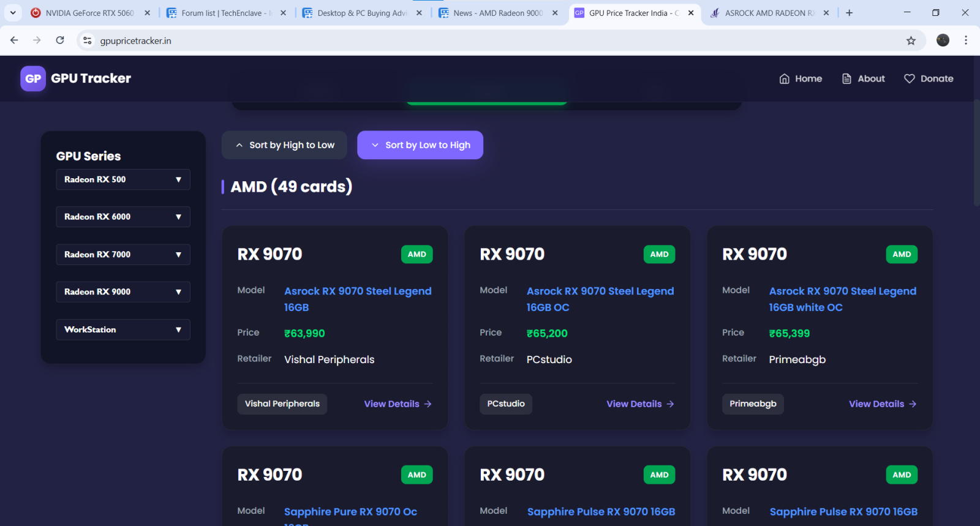
Task: Expand Radeon RX 6000 series dropdown
Action: pos(123,217)
